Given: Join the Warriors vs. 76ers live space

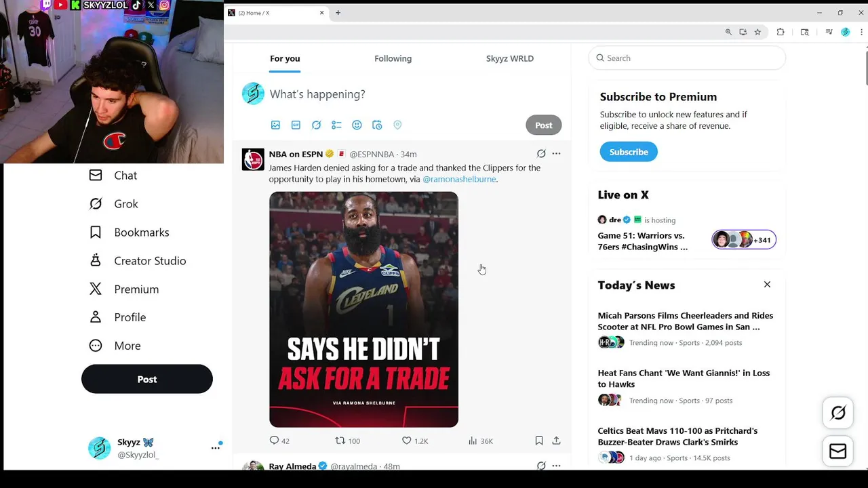Looking at the screenshot, I should 643,241.
